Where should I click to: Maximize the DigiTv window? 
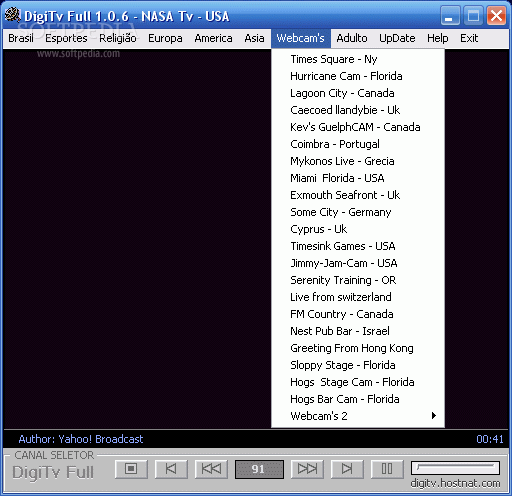pos(473,16)
